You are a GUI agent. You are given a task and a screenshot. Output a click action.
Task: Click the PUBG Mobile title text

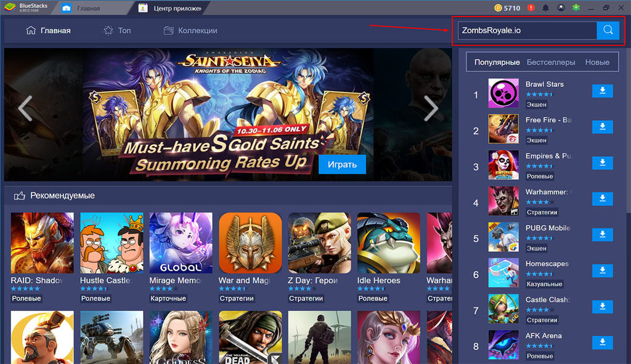pyautogui.click(x=548, y=228)
